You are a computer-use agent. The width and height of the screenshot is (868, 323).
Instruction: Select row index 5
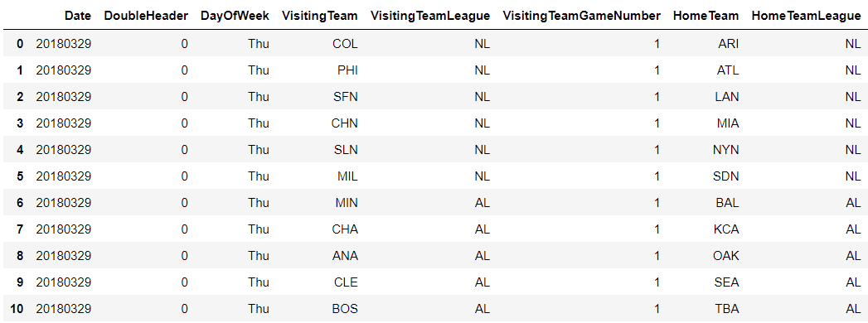[x=20, y=176]
